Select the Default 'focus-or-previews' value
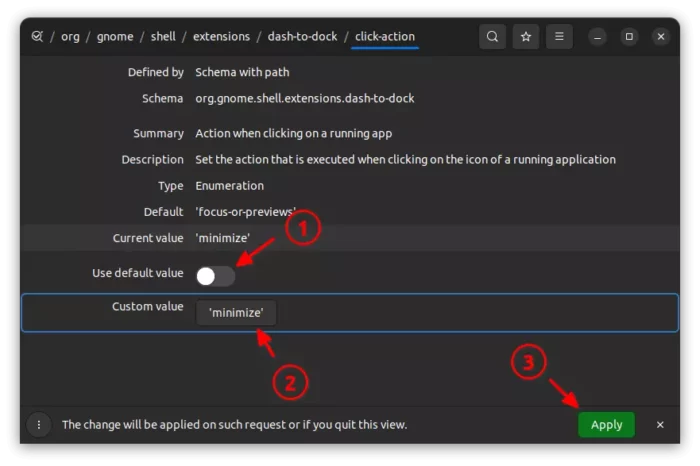 tap(246, 212)
